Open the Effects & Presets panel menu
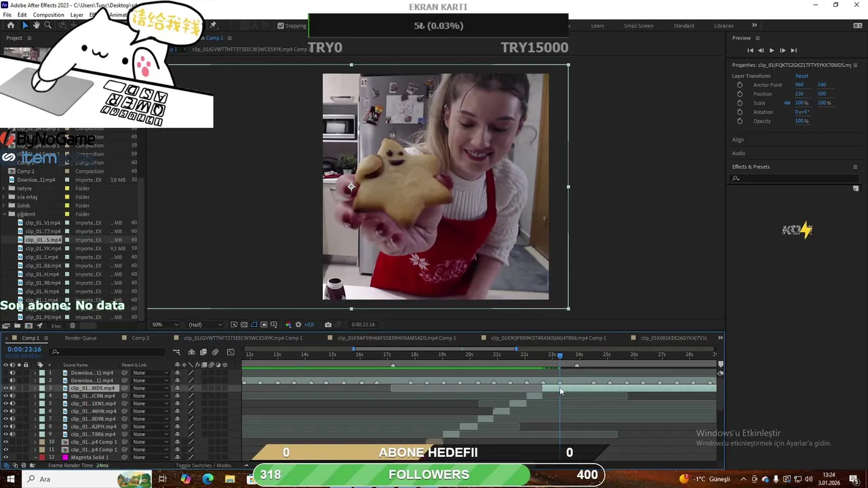This screenshot has height=488, width=868. tap(855, 167)
